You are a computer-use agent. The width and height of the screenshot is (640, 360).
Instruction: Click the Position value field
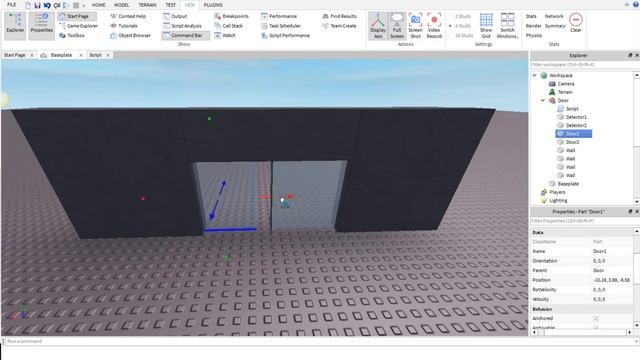click(612, 280)
